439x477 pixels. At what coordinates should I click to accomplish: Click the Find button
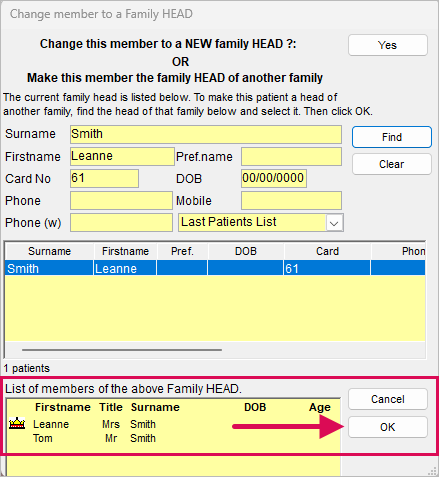click(x=392, y=137)
